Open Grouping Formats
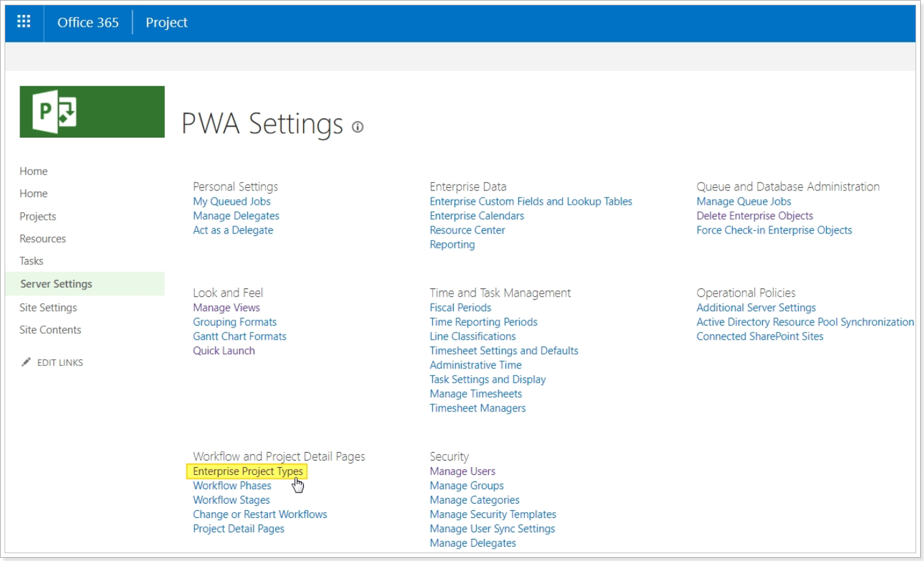The width and height of the screenshot is (924, 561). point(235,322)
